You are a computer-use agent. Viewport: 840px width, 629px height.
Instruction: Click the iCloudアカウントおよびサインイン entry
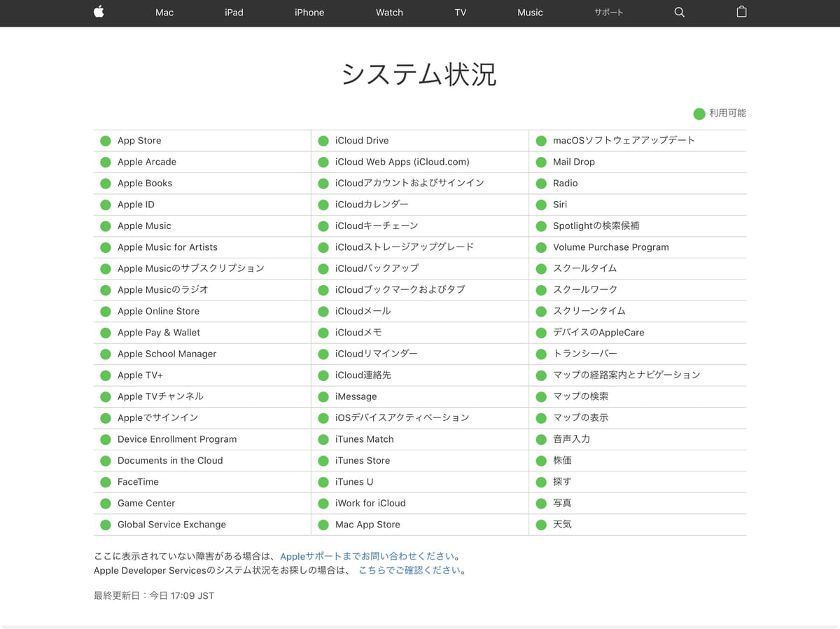pyautogui.click(x=409, y=184)
